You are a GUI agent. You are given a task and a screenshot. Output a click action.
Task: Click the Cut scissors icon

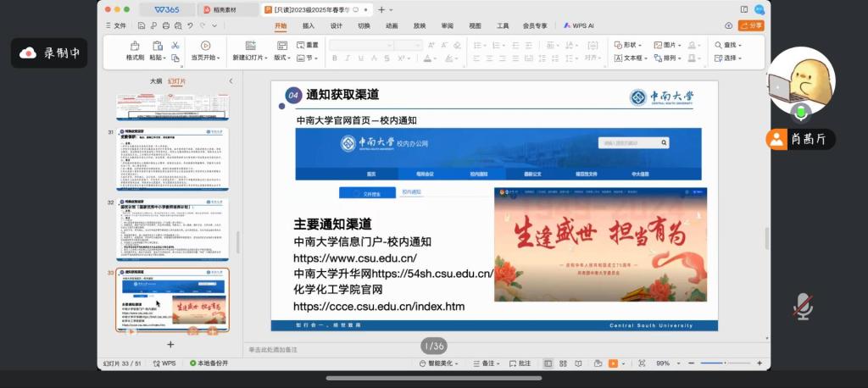tap(175, 45)
